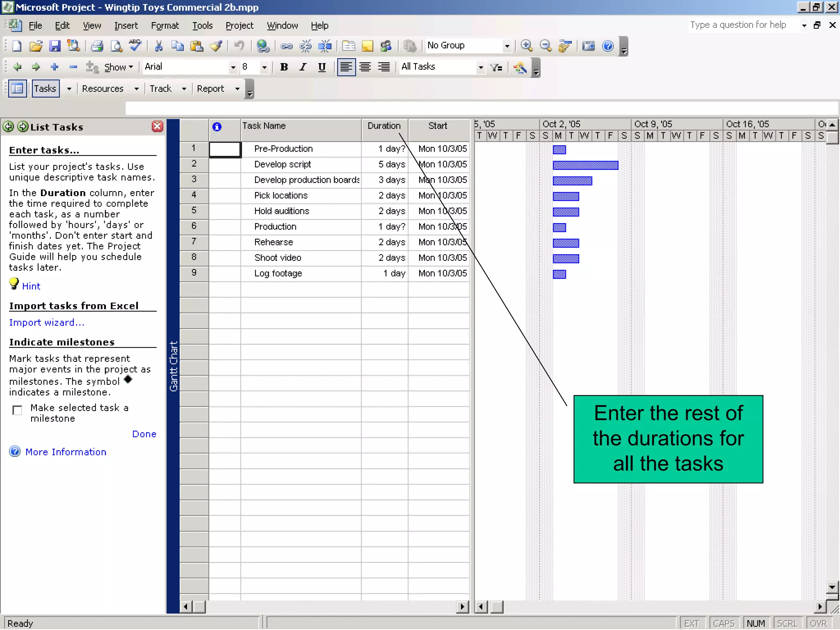Open the All Tasks filter dropdown
Screen dimensions: 840x630
pos(481,67)
